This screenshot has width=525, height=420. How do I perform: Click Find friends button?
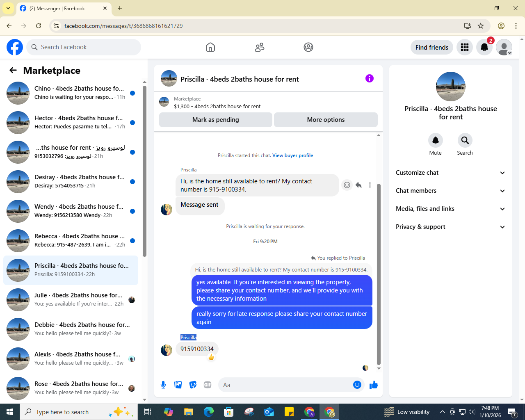click(x=432, y=47)
